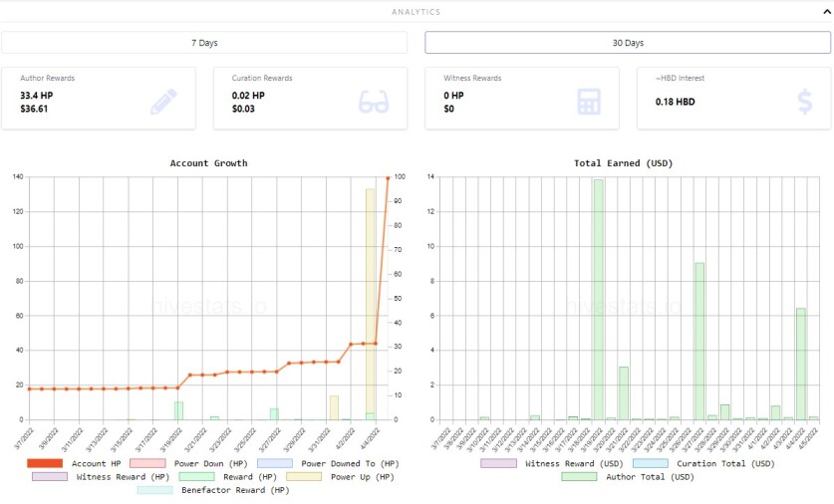Click the pencil icon in Author Rewards card
834x504 pixels.
point(163,102)
